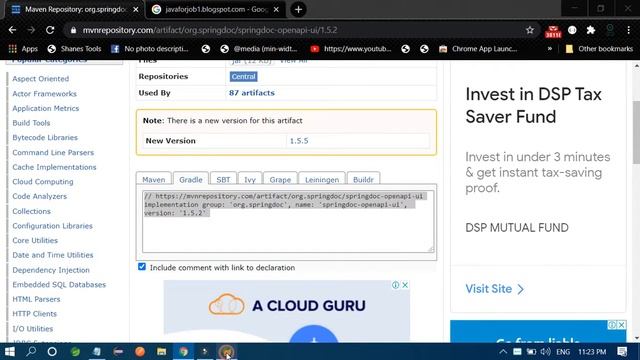Open the Actor Frameworks category
The image size is (640, 360).
44,93
